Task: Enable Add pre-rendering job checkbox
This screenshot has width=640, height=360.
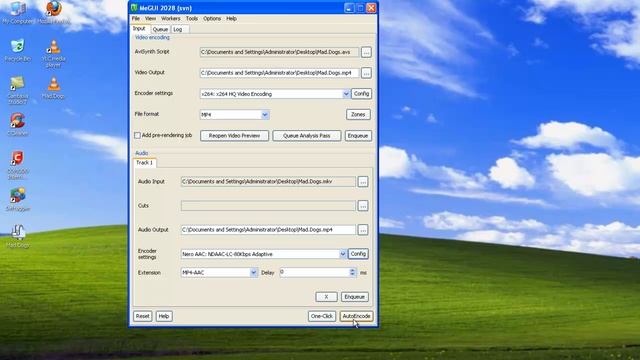Action: coord(138,136)
